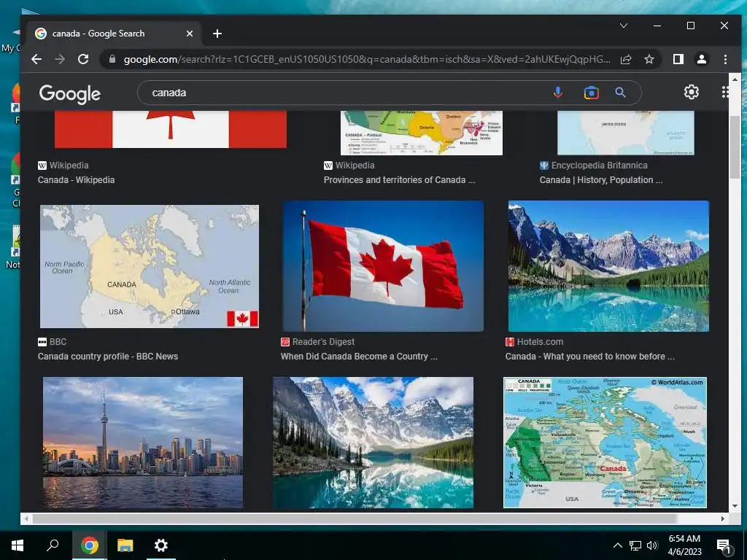Click the horizontal scrollbar left arrow
This screenshot has height=560, width=747.
coord(26,518)
